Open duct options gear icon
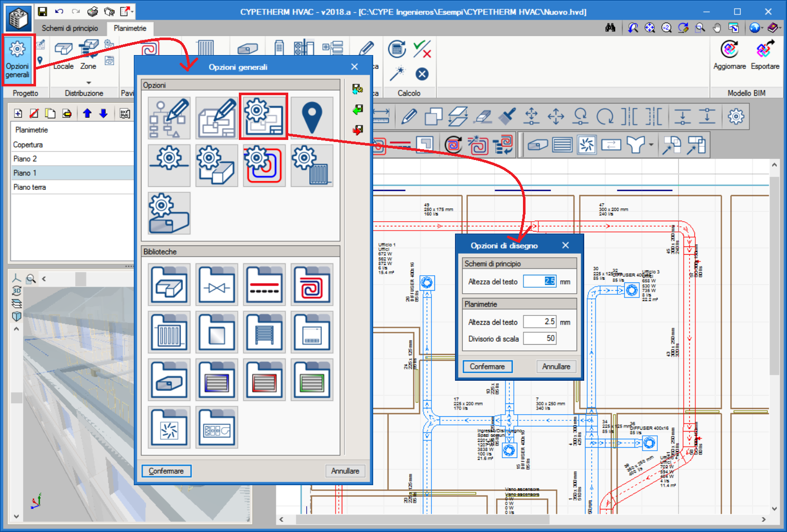The height and width of the screenshot is (532, 787). pos(169,213)
